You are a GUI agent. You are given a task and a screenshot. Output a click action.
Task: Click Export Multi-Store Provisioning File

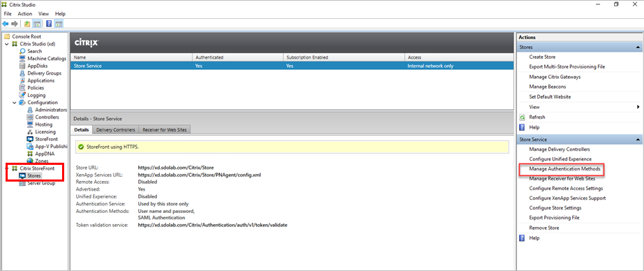point(567,66)
